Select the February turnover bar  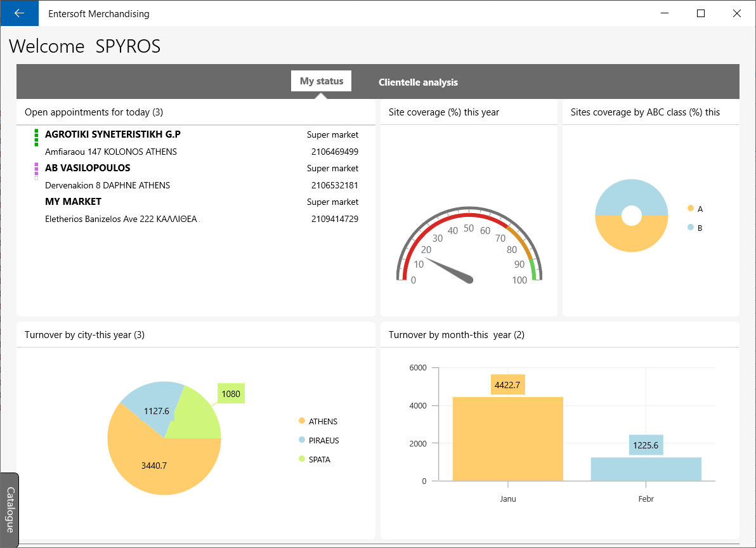point(646,469)
